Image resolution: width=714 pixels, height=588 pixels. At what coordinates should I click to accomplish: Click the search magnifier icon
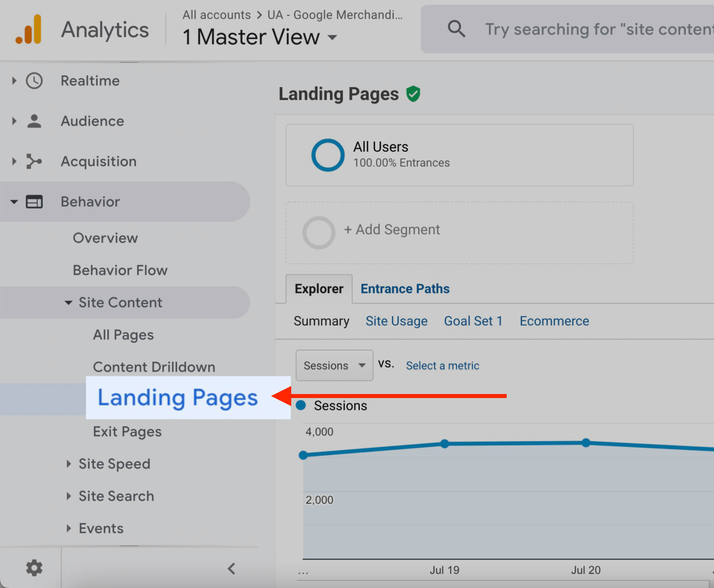(457, 29)
